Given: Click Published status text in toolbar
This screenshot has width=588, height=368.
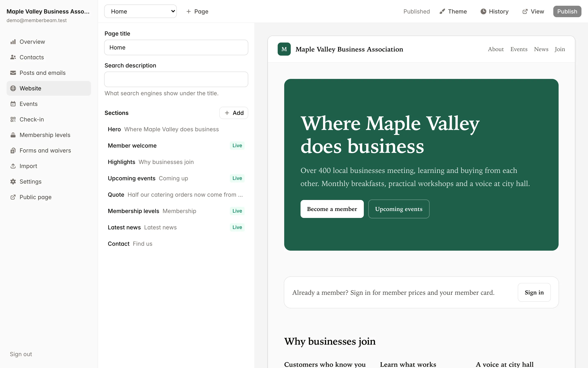Looking at the screenshot, I should coord(416,11).
